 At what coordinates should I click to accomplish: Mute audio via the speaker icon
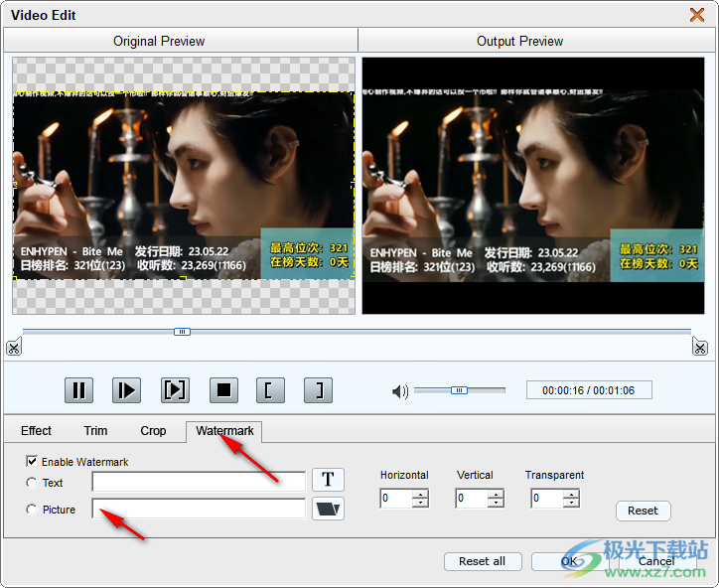click(400, 391)
